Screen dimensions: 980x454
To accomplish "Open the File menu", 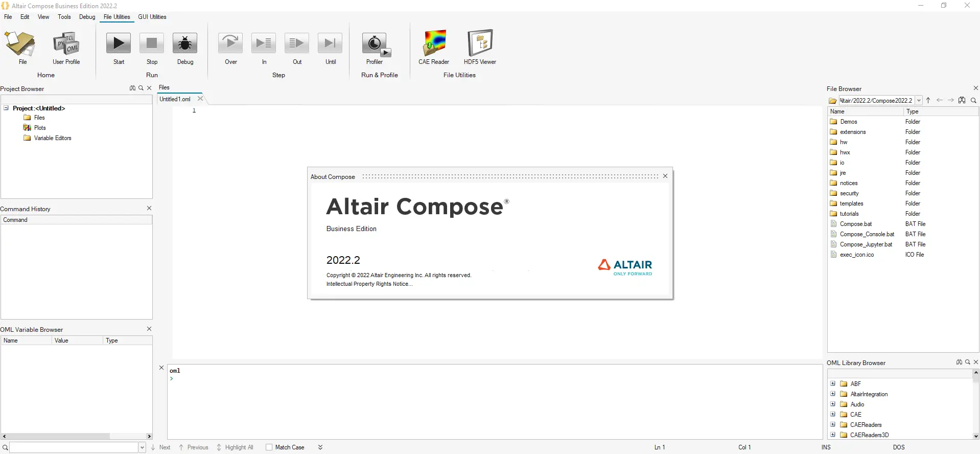I will (x=8, y=17).
